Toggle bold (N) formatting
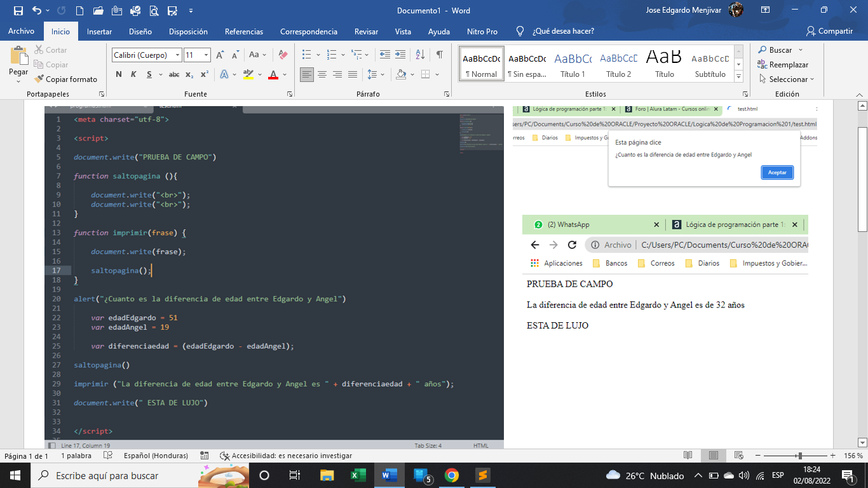The width and height of the screenshot is (868, 488). tap(119, 74)
